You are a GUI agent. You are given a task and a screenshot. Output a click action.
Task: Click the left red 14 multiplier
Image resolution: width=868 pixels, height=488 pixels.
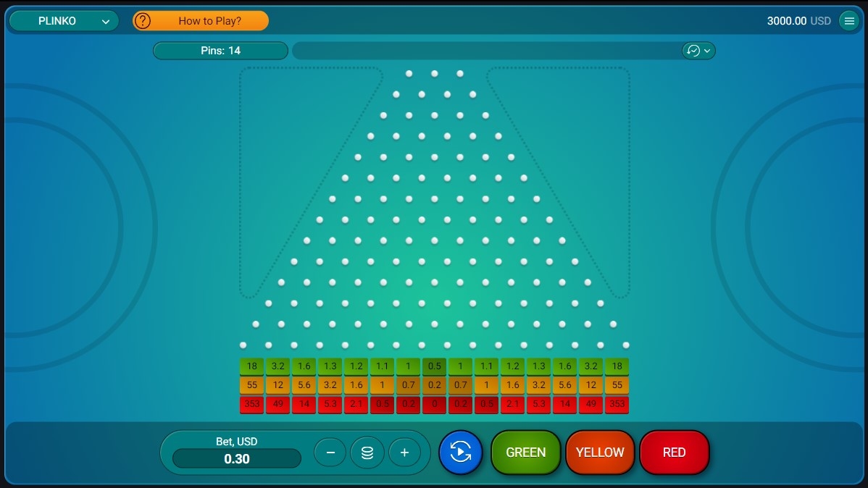304,405
